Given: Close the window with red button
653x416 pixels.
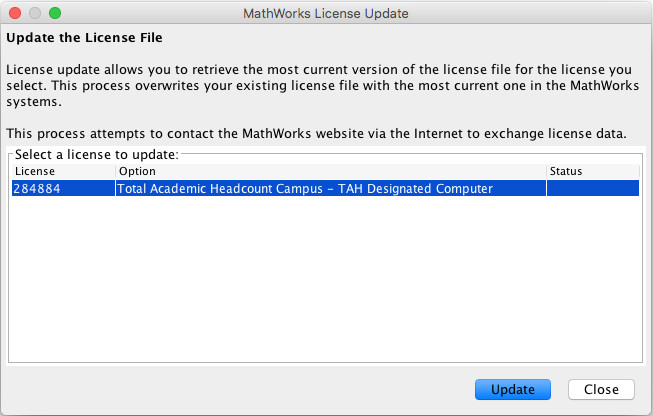Looking at the screenshot, I should (15, 14).
